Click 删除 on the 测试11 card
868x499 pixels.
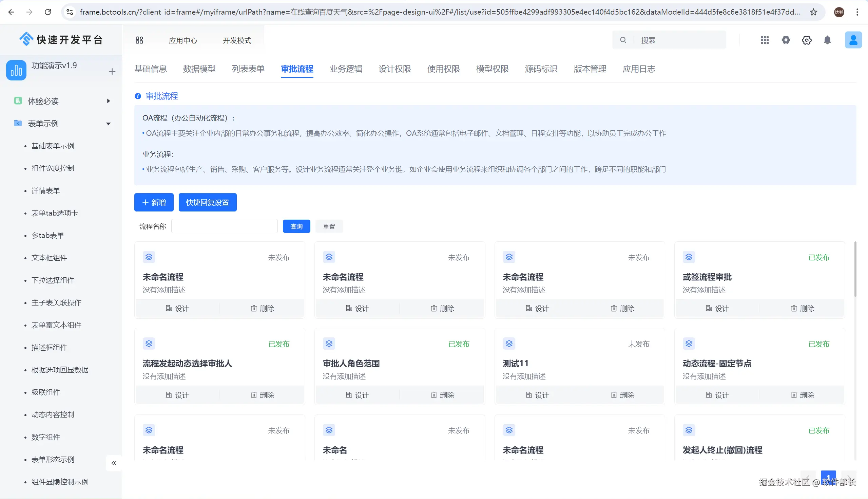[622, 395]
